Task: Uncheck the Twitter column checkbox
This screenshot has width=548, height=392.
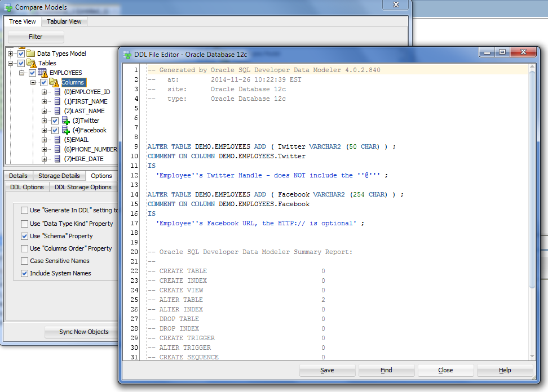Action: point(55,121)
